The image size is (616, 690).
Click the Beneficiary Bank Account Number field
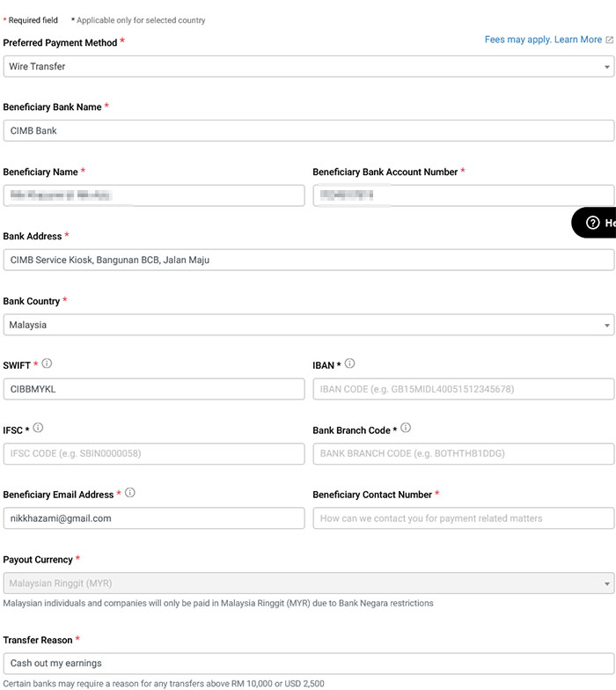pos(463,195)
